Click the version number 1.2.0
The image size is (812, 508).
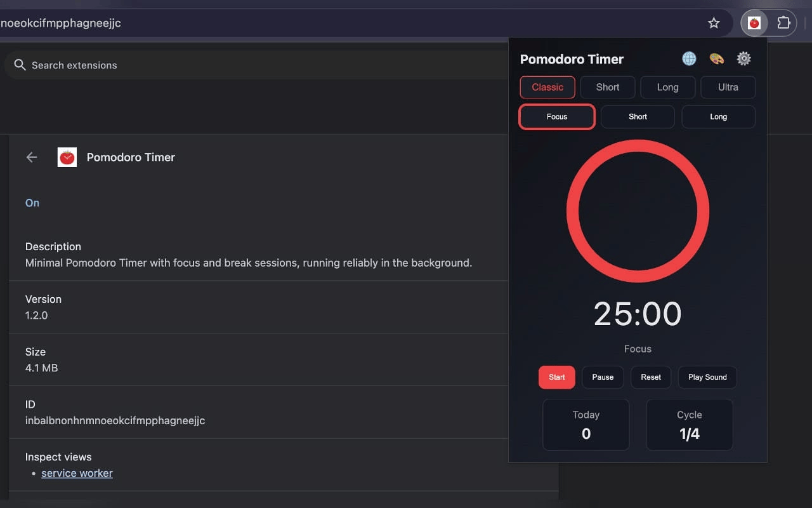point(36,315)
